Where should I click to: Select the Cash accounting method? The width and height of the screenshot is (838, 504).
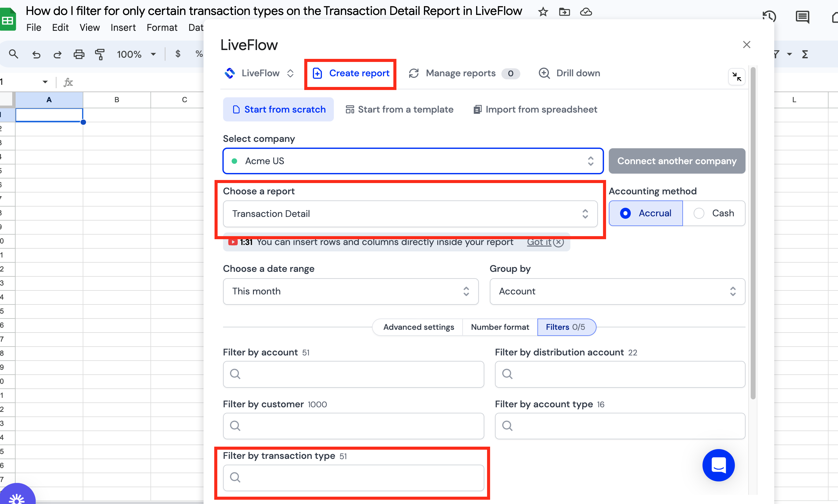(x=714, y=213)
